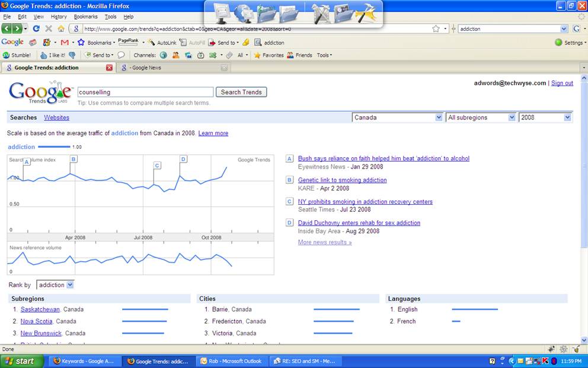This screenshot has height=368, width=588.
Task: Open the Nova Scotia subregion link
Action: [36, 322]
